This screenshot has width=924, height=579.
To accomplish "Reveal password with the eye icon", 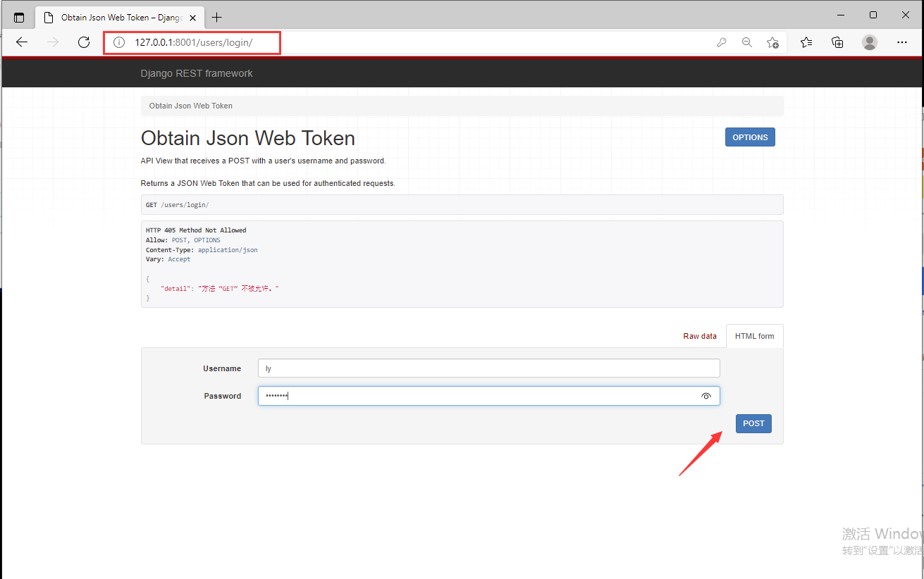I will click(706, 397).
